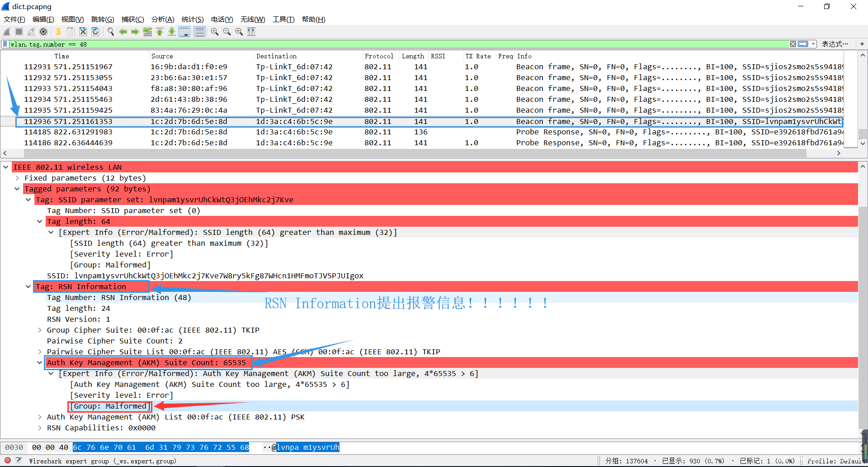Click the reload capture file icon
This screenshot has width=868, height=467.
(95, 32)
